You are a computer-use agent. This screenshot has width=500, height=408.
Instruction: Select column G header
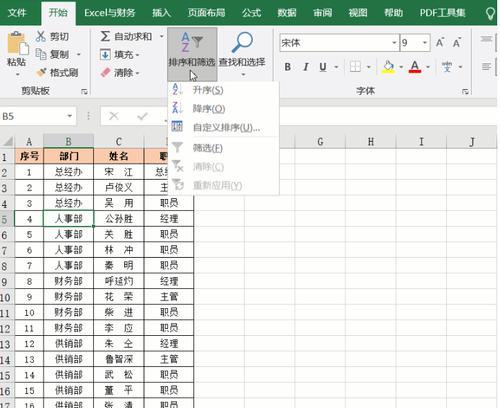tap(320, 142)
